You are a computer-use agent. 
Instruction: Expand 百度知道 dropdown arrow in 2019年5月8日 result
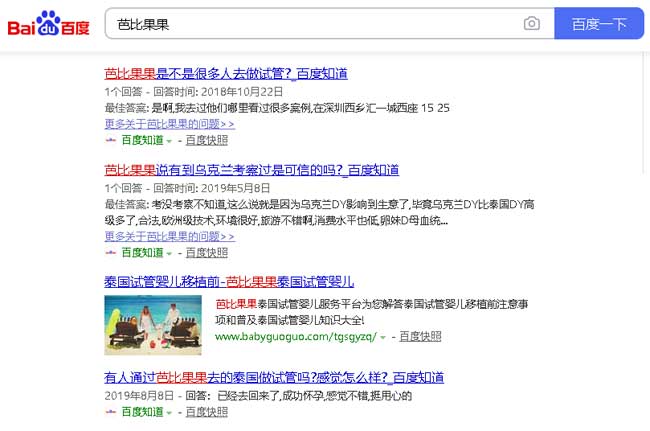(169, 253)
